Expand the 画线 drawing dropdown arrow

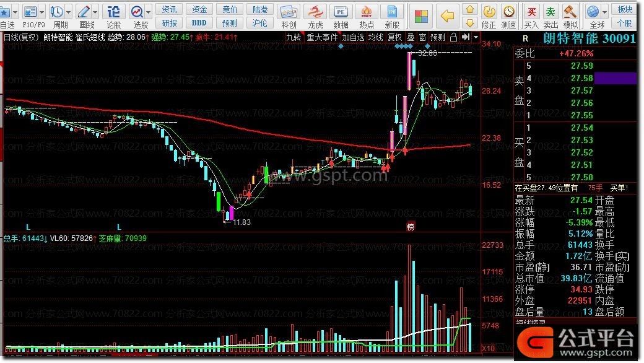[95, 12]
